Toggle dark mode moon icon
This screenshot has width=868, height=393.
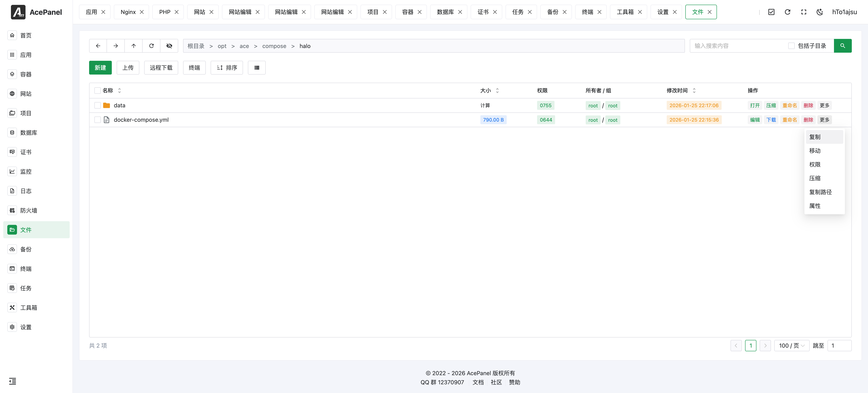820,12
